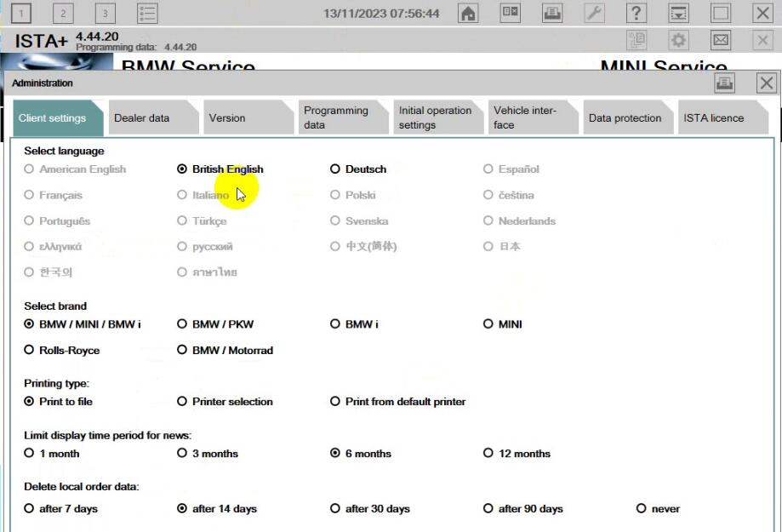Viewport: 782px width, 532px height.
Task: Select Türkçe language option
Action: pyautogui.click(x=202, y=221)
